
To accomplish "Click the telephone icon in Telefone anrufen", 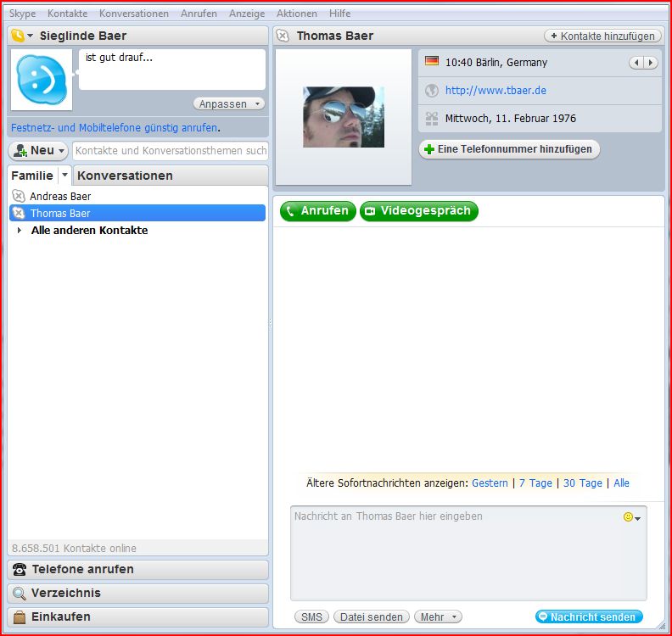I will [20, 570].
